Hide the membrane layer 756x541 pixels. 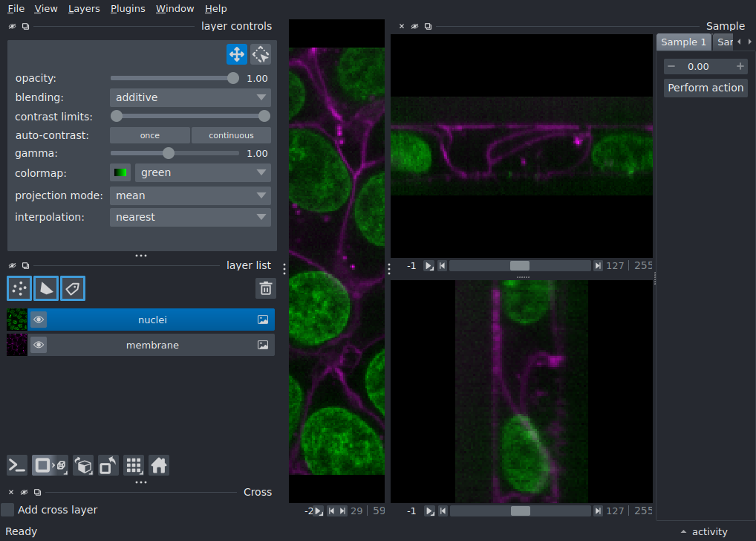coord(39,345)
